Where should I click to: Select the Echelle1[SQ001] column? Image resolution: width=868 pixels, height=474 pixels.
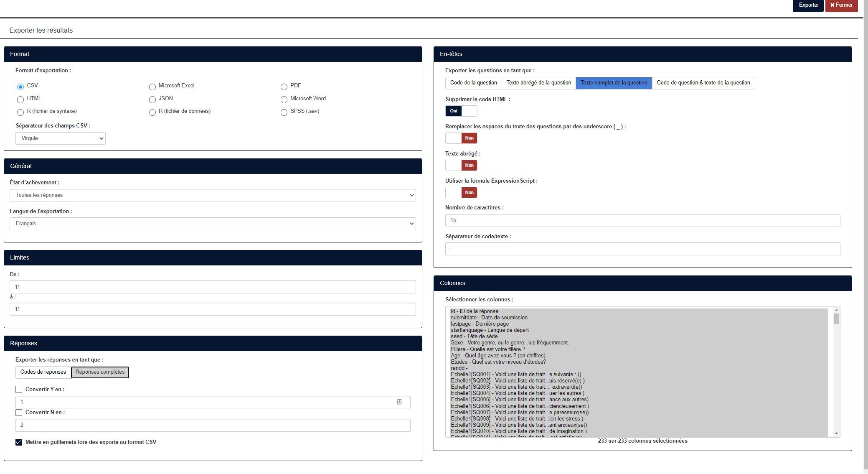pos(639,375)
